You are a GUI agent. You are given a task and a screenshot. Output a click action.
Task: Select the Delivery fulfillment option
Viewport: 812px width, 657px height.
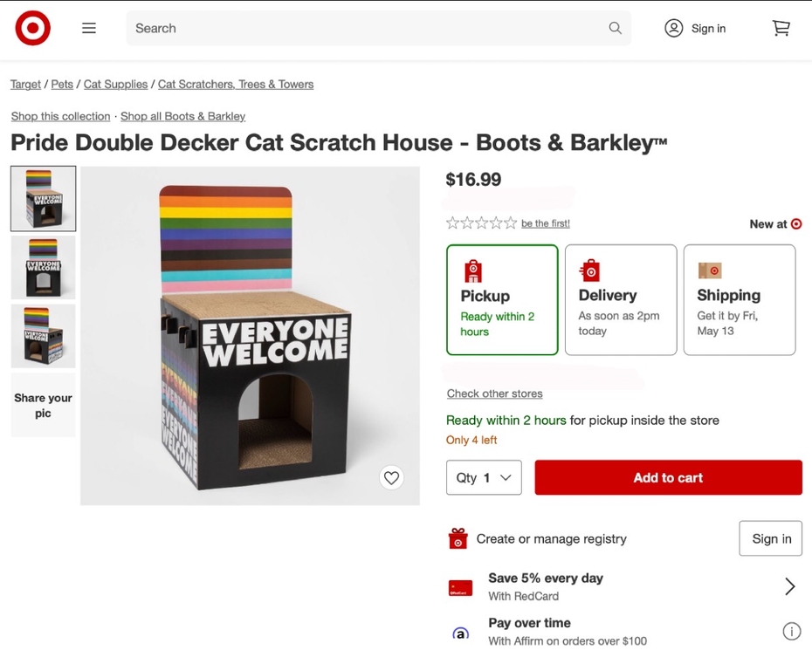[620, 299]
